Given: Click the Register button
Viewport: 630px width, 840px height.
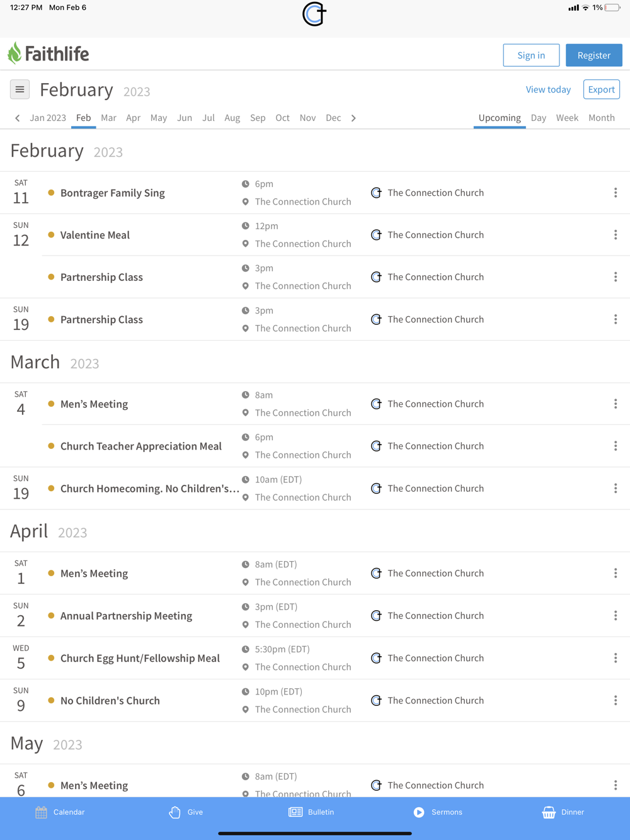Looking at the screenshot, I should (594, 55).
